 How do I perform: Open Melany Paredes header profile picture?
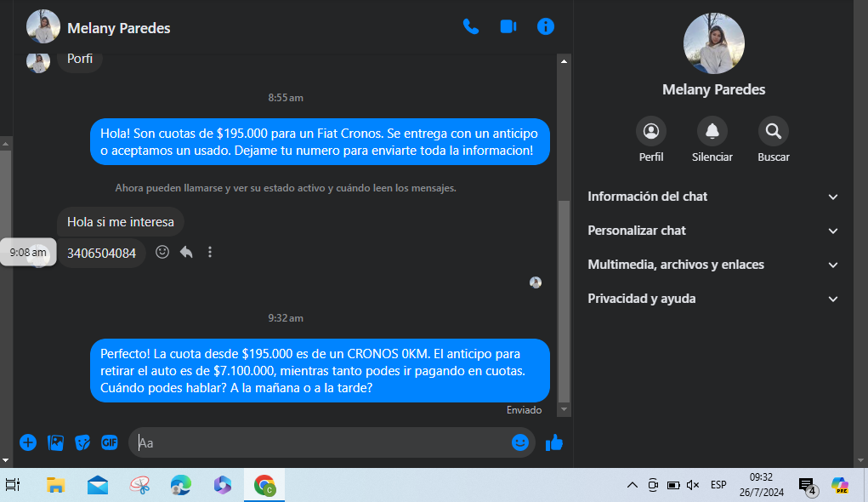click(43, 26)
